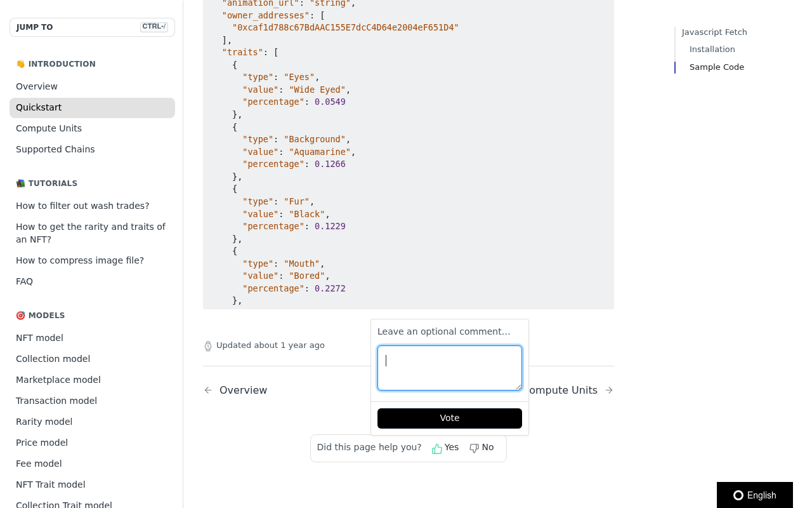Open How to filter out wash trades tutorial
812x508 pixels.
(x=92, y=206)
